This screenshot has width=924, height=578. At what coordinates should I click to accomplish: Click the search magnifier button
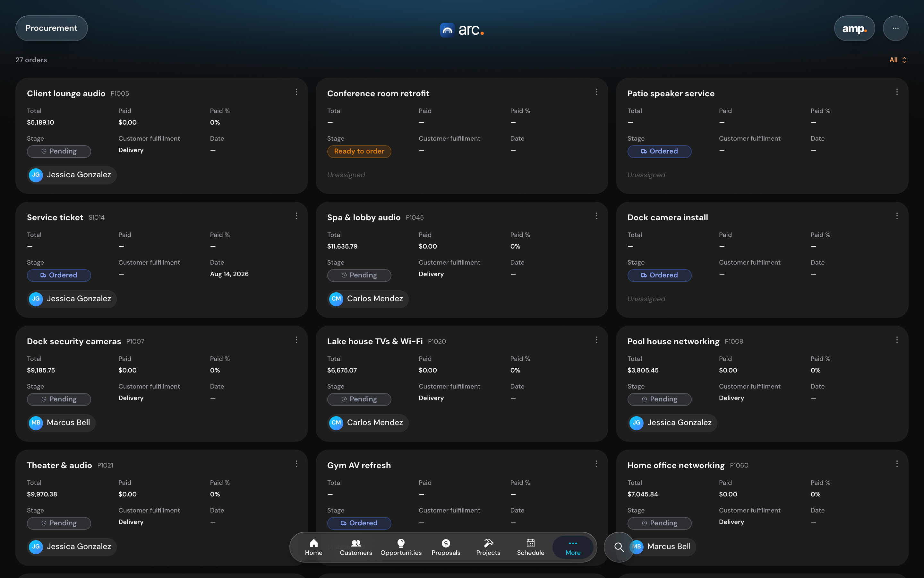619,547
